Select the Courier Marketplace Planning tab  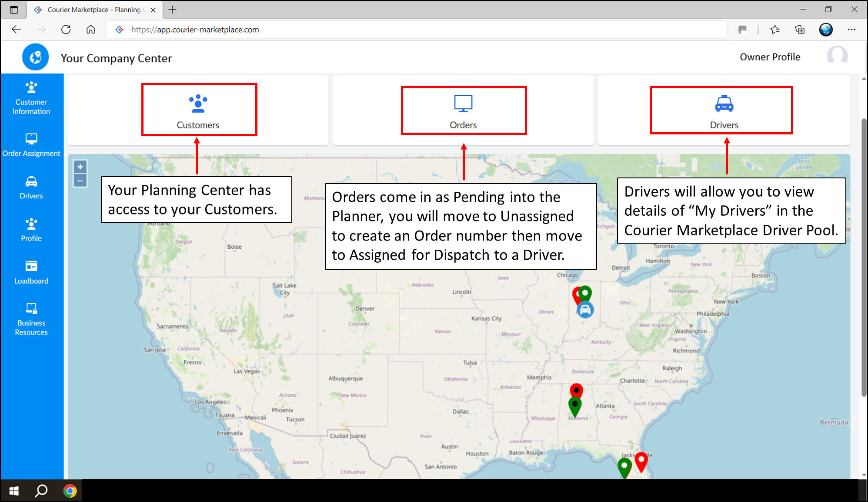coord(95,10)
